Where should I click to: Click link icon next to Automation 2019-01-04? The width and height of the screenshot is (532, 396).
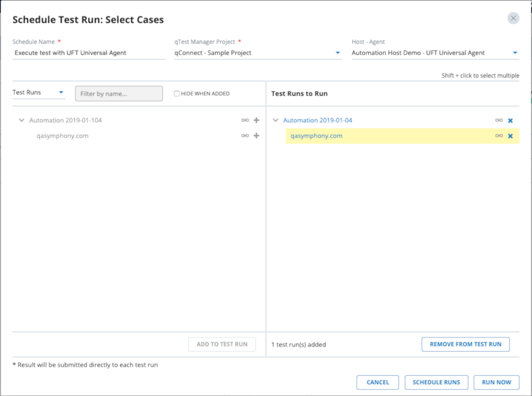(498, 120)
